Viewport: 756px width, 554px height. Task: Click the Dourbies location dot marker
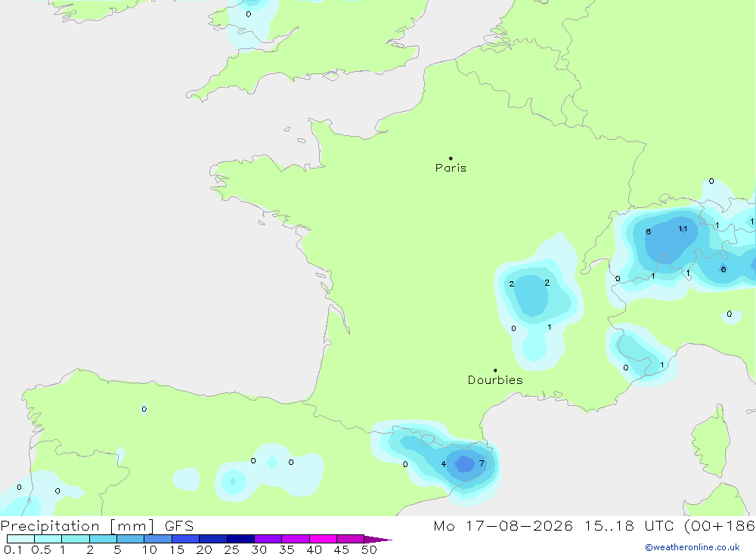(x=495, y=370)
